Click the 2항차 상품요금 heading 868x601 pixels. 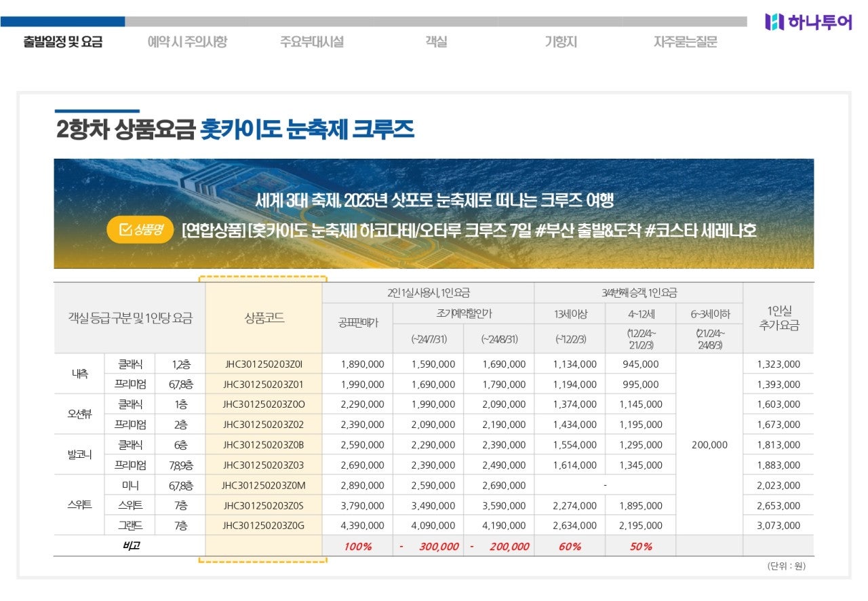pos(235,129)
